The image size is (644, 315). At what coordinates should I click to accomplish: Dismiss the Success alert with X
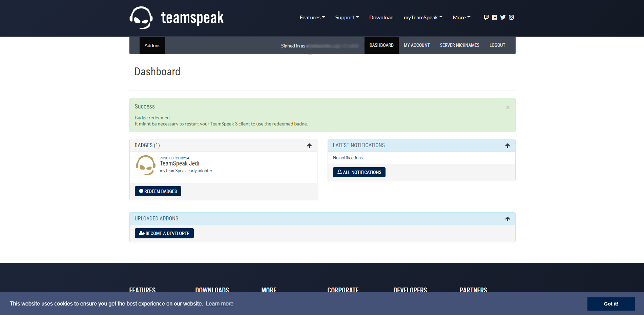pyautogui.click(x=507, y=107)
